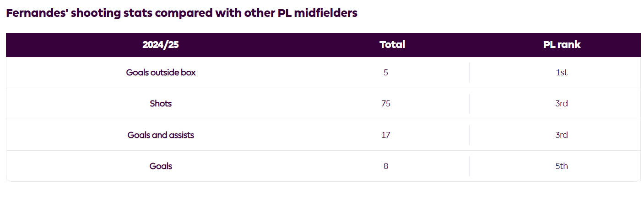Select the Goals total value 8
Screen dimensions: 644x200
tap(386, 166)
